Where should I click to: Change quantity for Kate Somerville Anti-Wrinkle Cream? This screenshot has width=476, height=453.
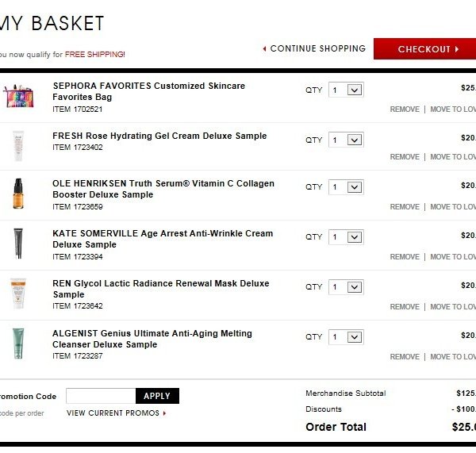point(346,237)
